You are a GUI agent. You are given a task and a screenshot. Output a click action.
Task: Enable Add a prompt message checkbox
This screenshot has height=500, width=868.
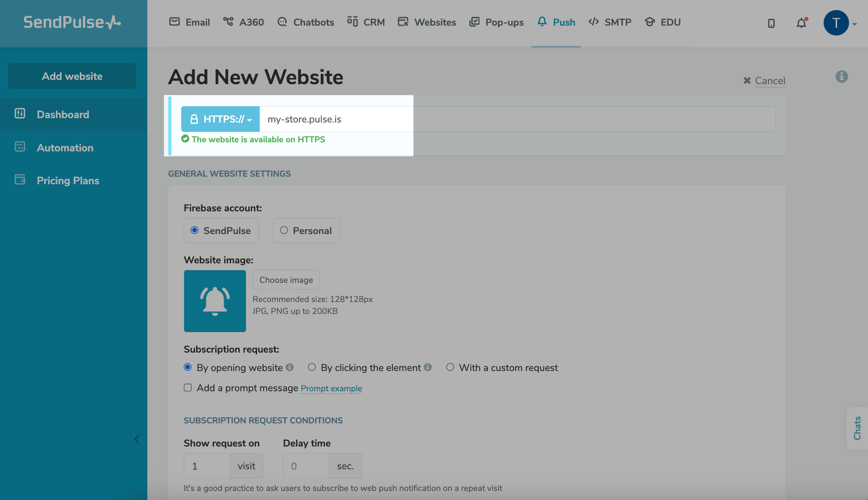click(188, 388)
